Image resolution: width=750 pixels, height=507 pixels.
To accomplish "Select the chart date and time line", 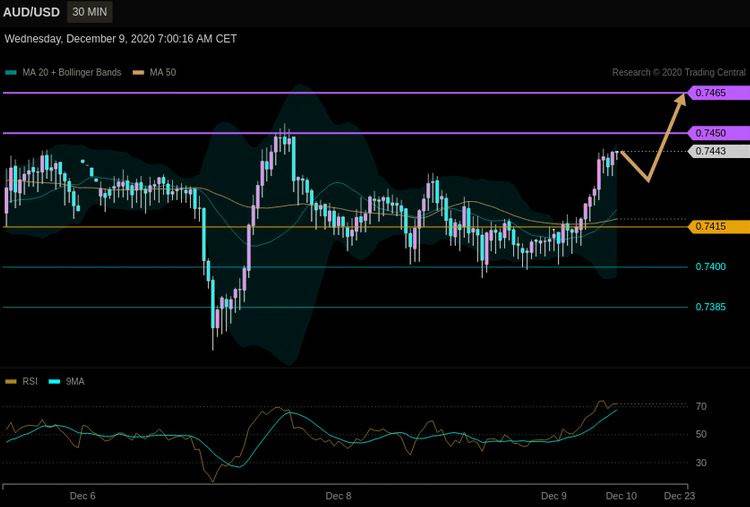I will click(120, 39).
